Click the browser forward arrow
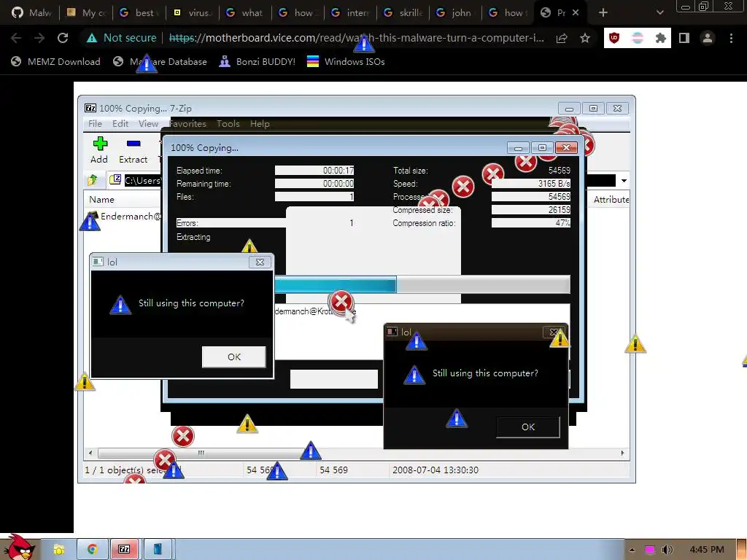The width and height of the screenshot is (747, 560). pos(39,38)
